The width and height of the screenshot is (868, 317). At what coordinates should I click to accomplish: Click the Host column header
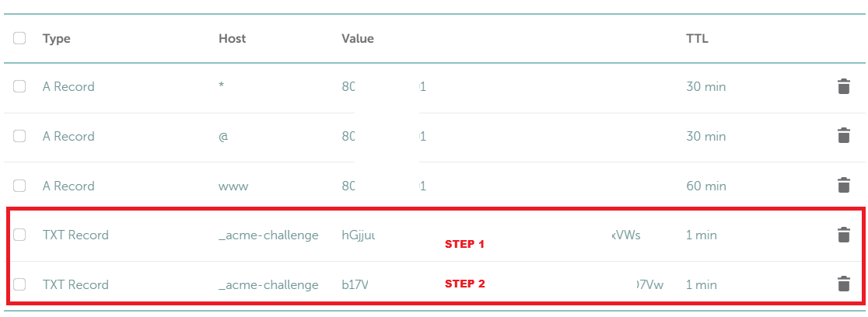pos(232,38)
